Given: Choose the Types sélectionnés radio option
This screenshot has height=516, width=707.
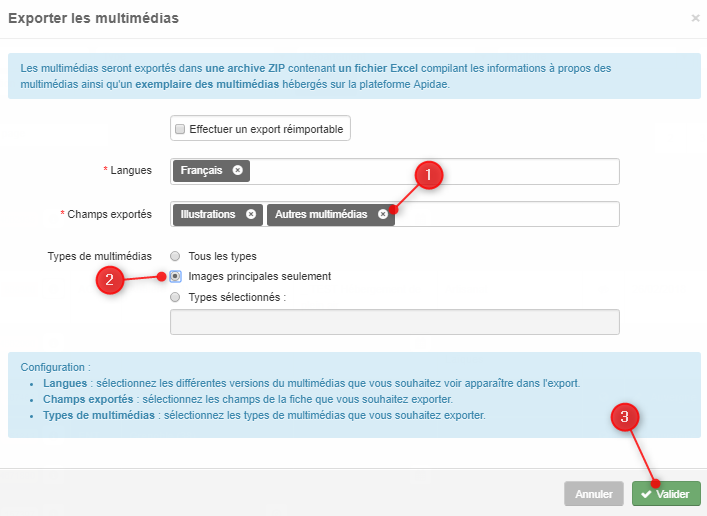Looking at the screenshot, I should click(175, 297).
